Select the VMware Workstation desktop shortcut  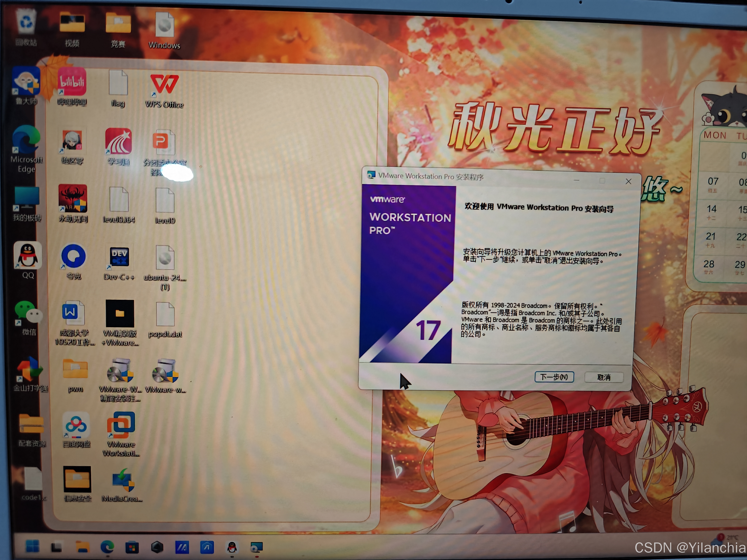pos(121,425)
